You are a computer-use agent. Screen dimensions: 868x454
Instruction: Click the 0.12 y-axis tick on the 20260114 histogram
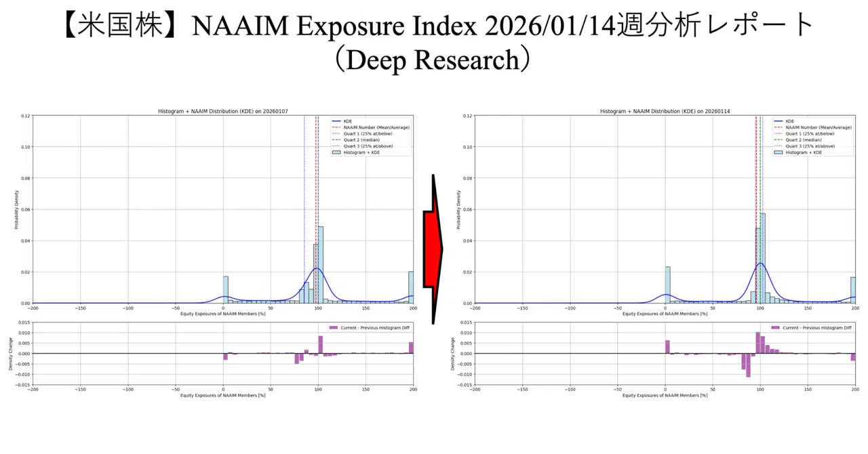(x=467, y=116)
